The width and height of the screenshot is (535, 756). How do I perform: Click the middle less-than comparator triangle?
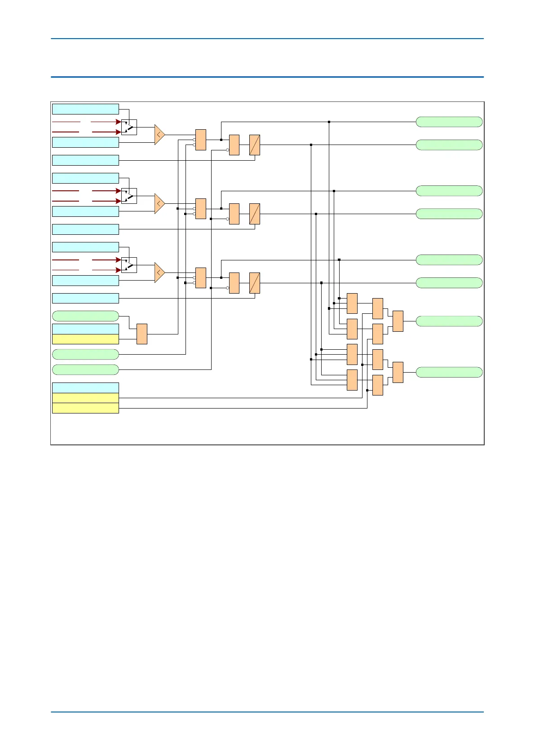click(x=160, y=203)
